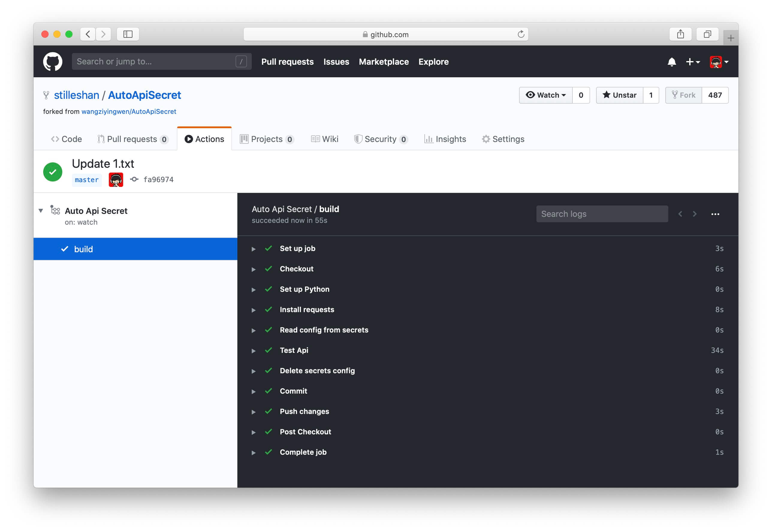Focus the 'Search or jump to' field
The height and width of the screenshot is (532, 772).
click(162, 62)
